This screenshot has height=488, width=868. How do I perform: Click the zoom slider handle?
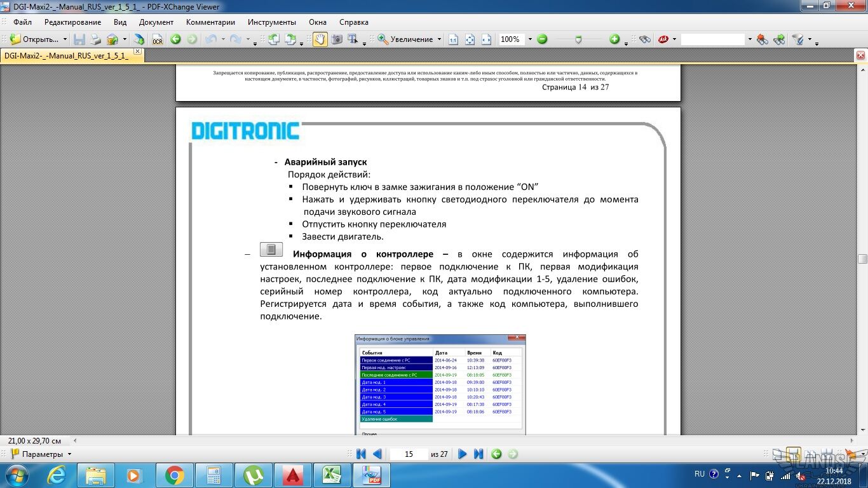tap(578, 39)
